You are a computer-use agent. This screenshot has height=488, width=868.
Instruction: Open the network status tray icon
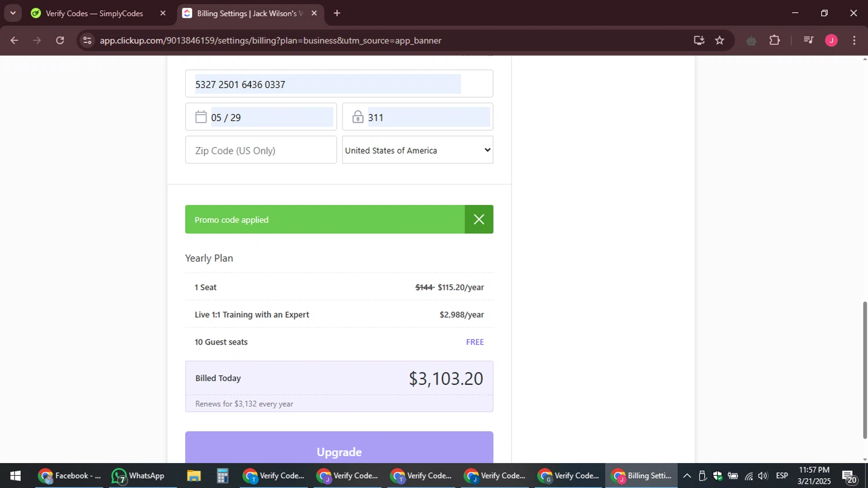[749, 476]
